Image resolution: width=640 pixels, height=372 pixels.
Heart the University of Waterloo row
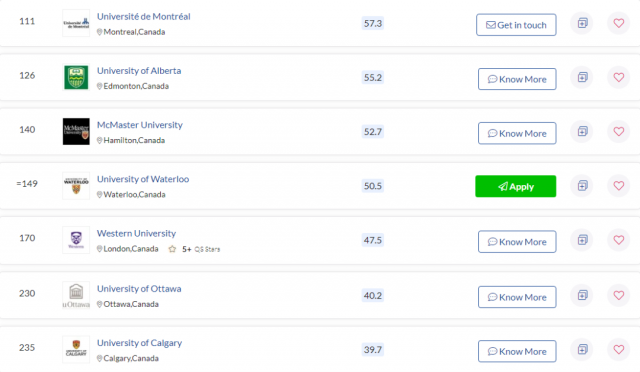(618, 185)
